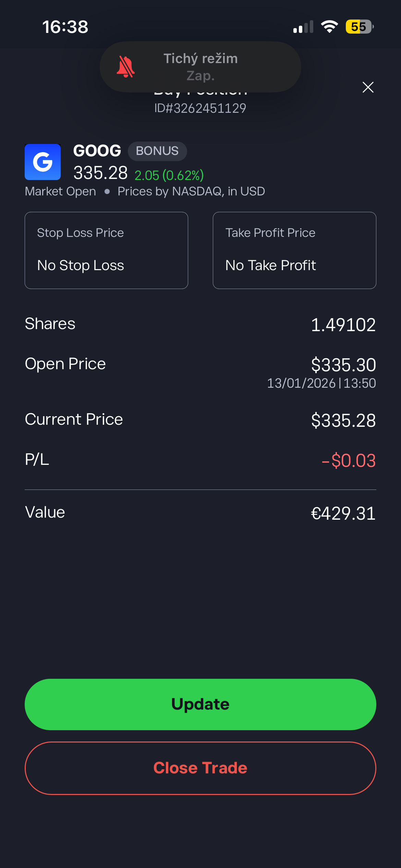
Task: Tap the Value amount €429.31
Action: [343, 513]
